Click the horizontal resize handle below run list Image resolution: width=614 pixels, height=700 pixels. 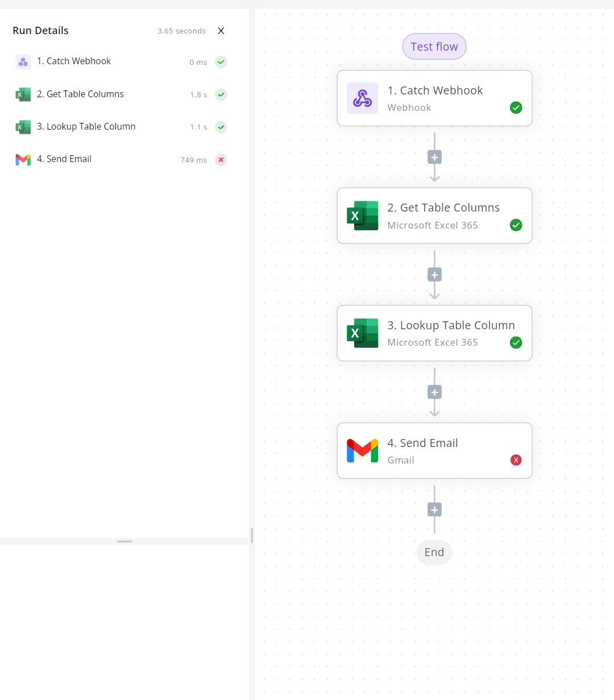point(125,541)
